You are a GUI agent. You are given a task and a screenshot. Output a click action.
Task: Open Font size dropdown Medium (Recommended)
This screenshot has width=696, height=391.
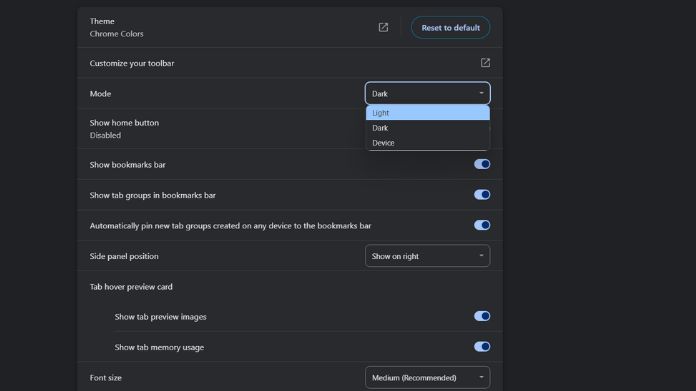(427, 378)
